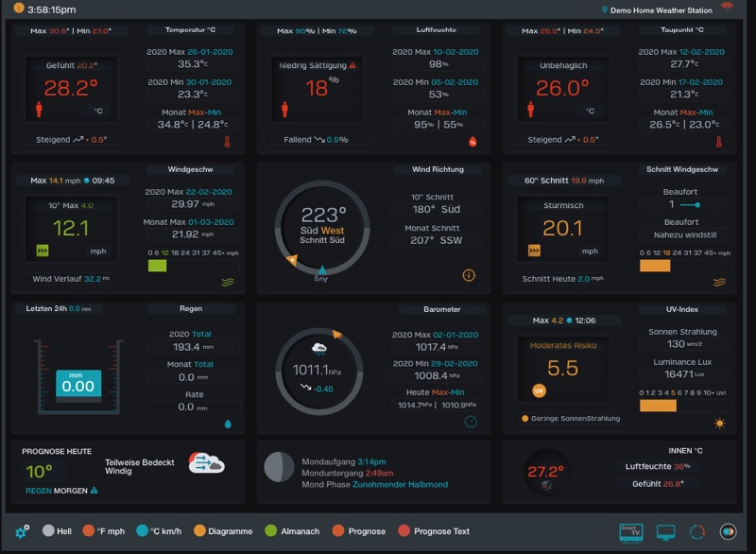This screenshot has width=756, height=554.
Task: Click the rain drop icon in Regen panel
Action: (x=227, y=424)
